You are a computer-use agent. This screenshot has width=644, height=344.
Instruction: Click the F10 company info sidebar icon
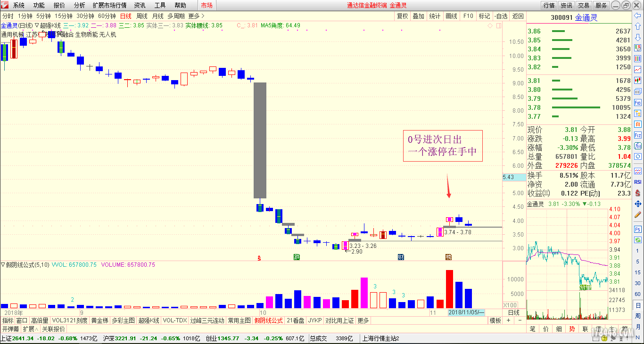click(x=638, y=102)
